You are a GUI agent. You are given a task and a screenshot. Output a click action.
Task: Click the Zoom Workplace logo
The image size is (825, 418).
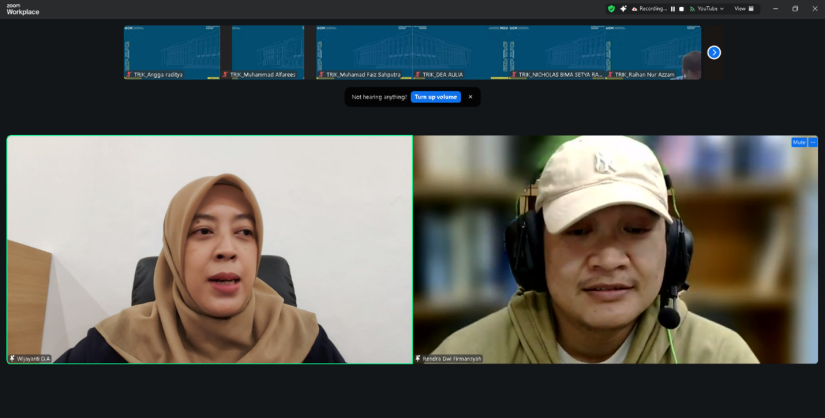(x=22, y=9)
